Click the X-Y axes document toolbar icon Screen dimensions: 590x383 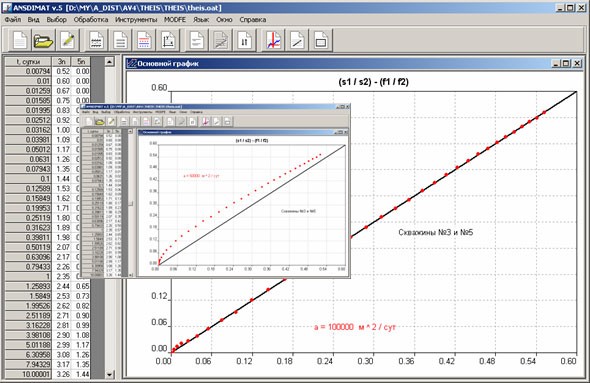(x=168, y=40)
